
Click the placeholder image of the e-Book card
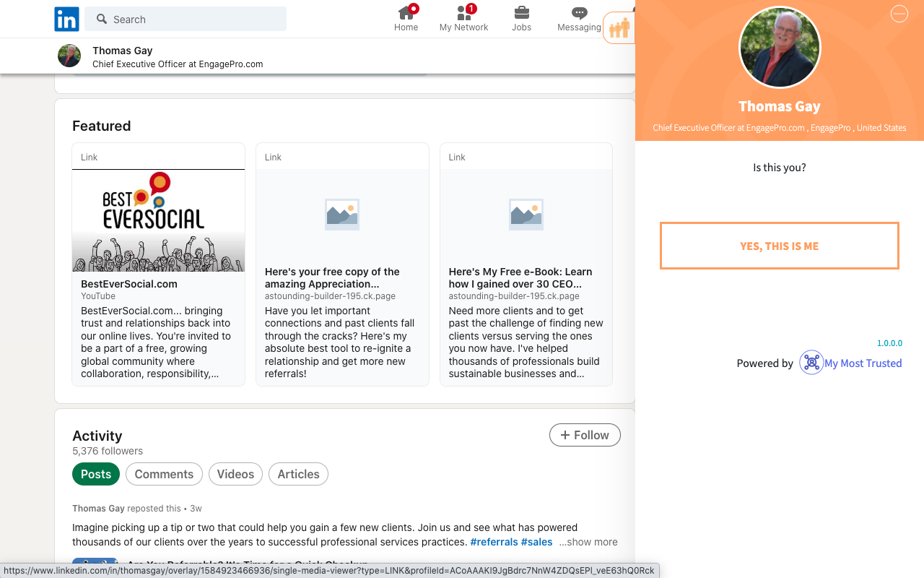[x=526, y=215]
